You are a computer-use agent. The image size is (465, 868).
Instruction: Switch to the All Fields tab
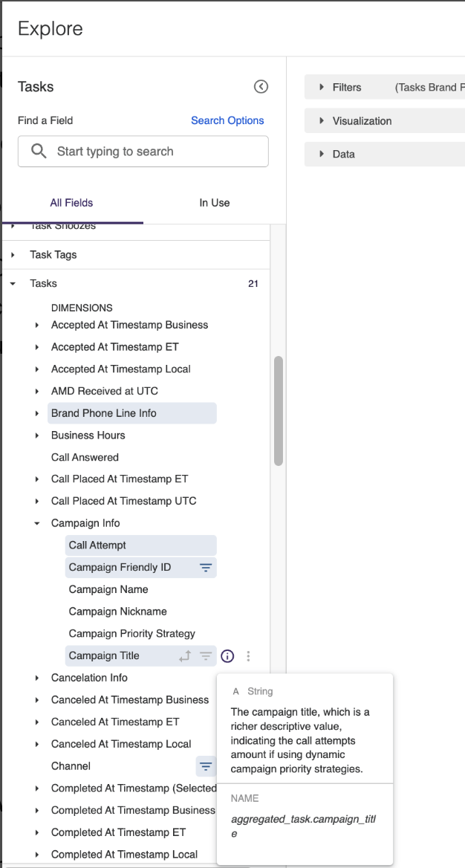pos(71,203)
